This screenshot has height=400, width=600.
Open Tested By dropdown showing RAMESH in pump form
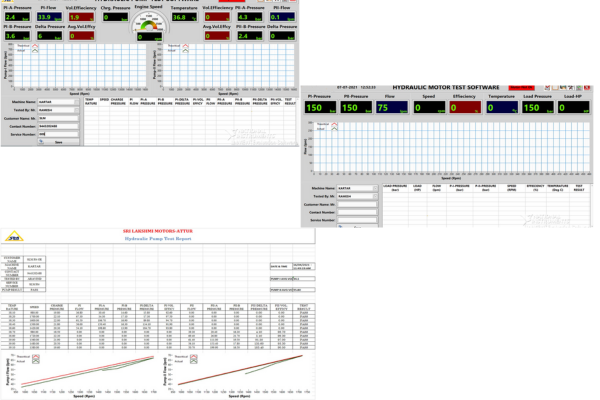coord(78,110)
